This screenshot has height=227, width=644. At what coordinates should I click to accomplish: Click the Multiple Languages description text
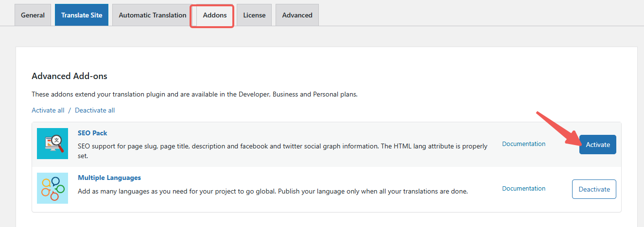[272, 191]
